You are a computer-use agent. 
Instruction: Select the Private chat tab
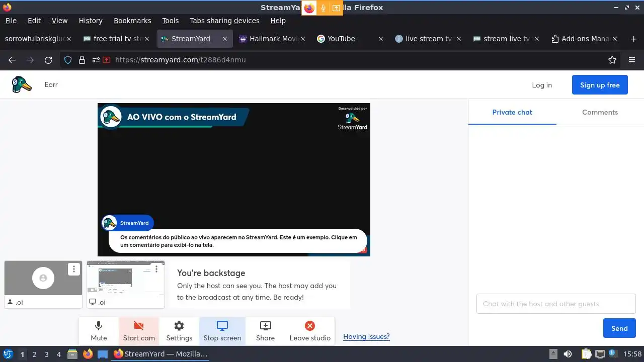tap(512, 112)
